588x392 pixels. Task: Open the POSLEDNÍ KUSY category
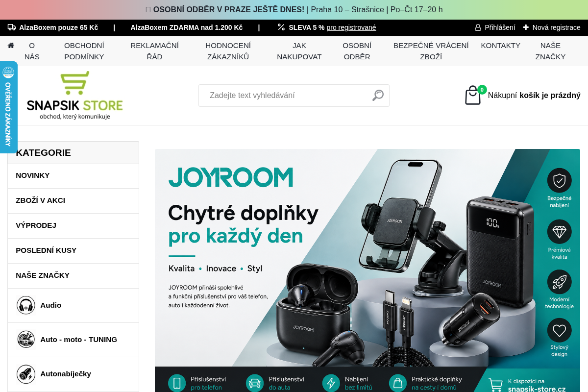[73, 250]
